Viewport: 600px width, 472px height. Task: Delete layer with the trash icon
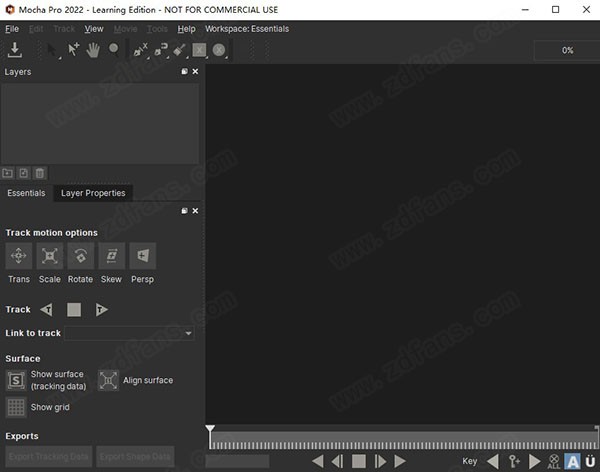pos(40,173)
